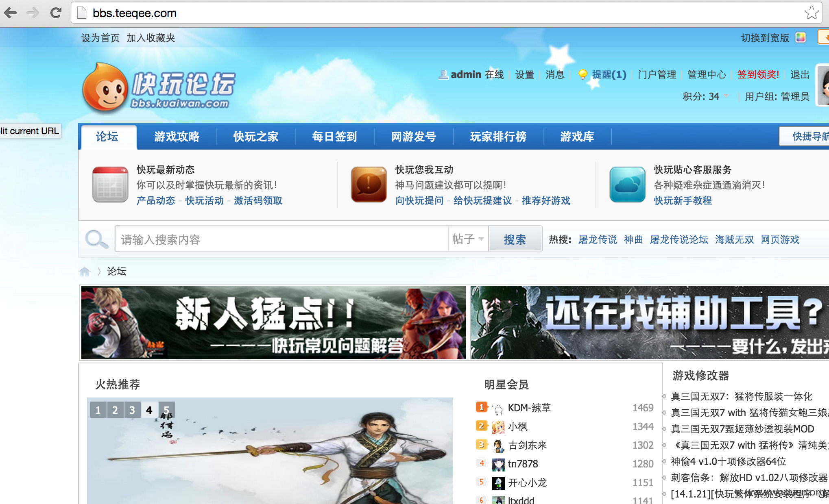829x504 pixels.
Task: Click the 快玩论坛 monkey logo
Action: (159, 87)
